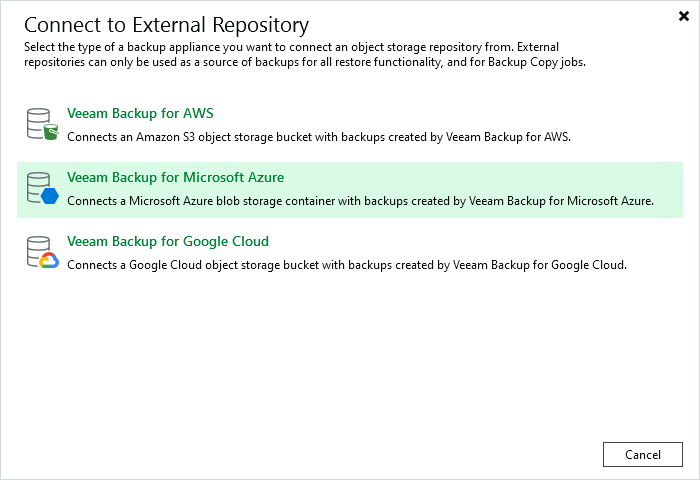The image size is (700, 480).
Task: Select Veeam Backup for Microsoft Azure title
Action: tap(175, 177)
